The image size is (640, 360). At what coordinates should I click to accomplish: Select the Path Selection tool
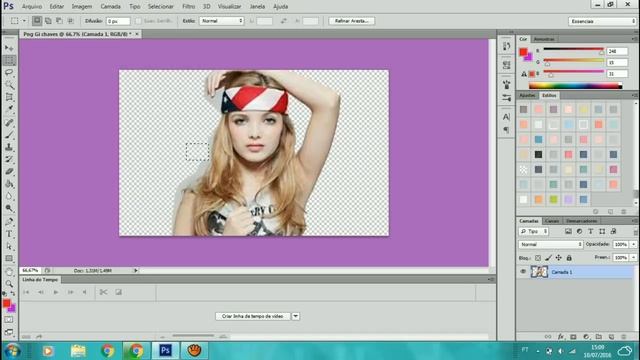pyautogui.click(x=9, y=246)
